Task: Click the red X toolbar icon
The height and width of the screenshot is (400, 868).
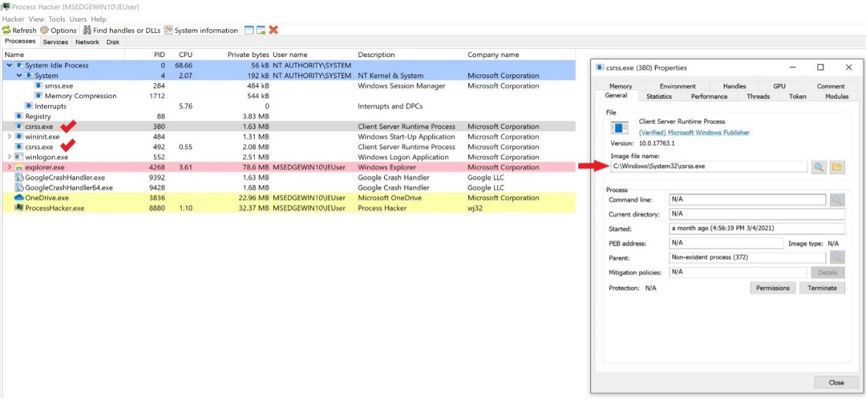Action: coord(274,30)
